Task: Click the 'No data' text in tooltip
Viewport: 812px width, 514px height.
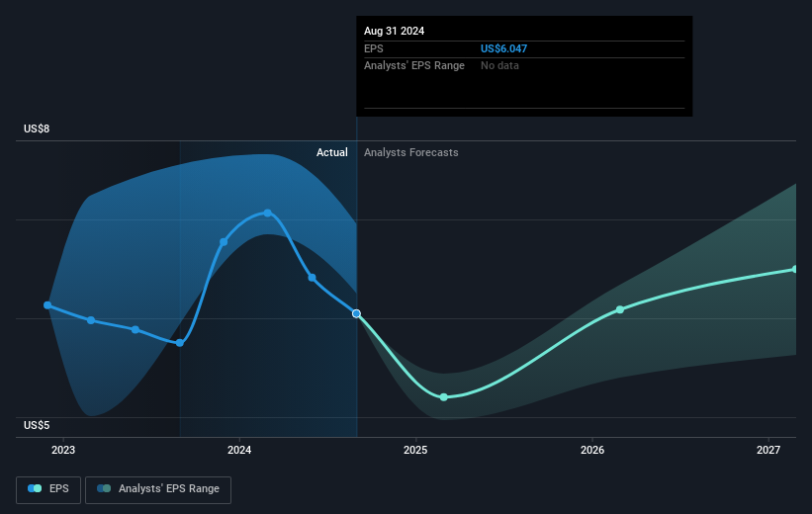Action: [x=499, y=66]
